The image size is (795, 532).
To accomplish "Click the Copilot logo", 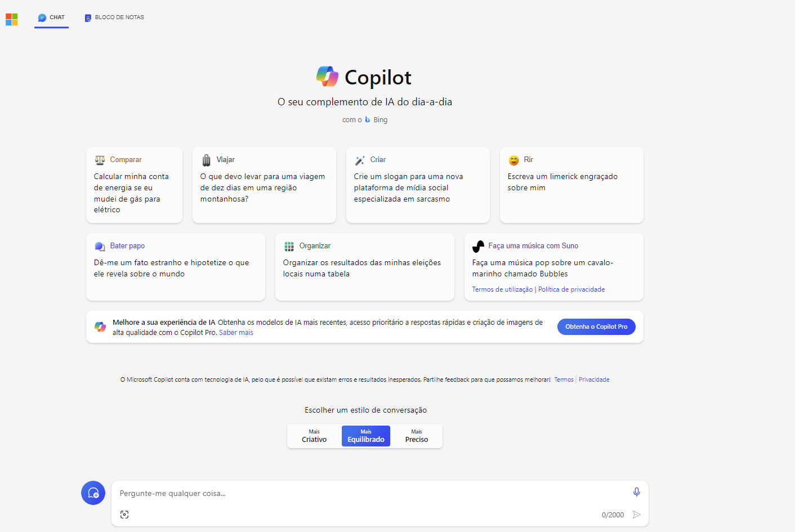I will click(x=327, y=76).
